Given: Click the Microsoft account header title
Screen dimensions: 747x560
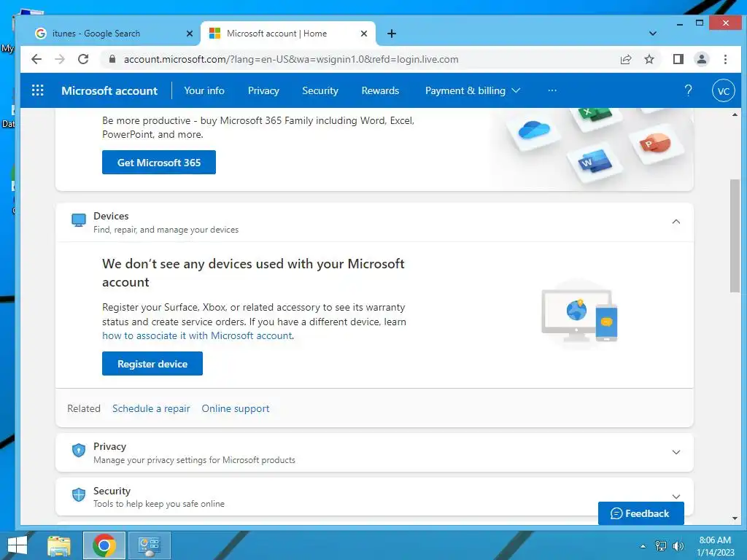Looking at the screenshot, I should pyautogui.click(x=109, y=90).
